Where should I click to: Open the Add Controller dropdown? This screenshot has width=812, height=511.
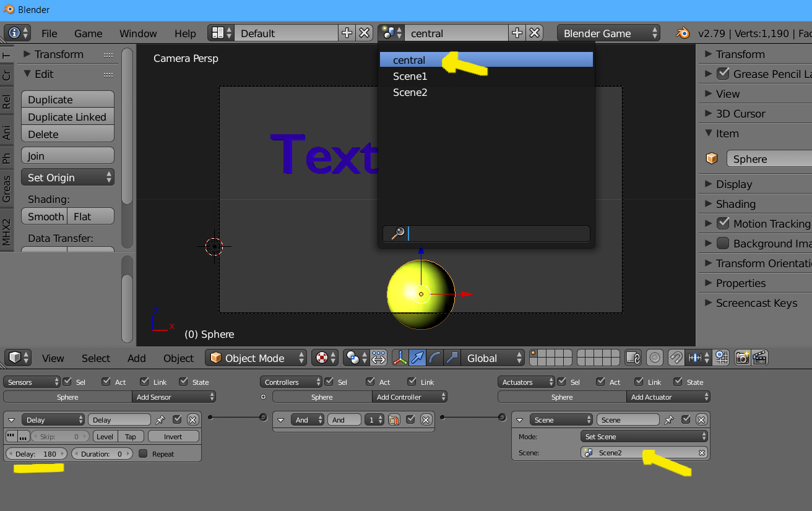click(410, 397)
